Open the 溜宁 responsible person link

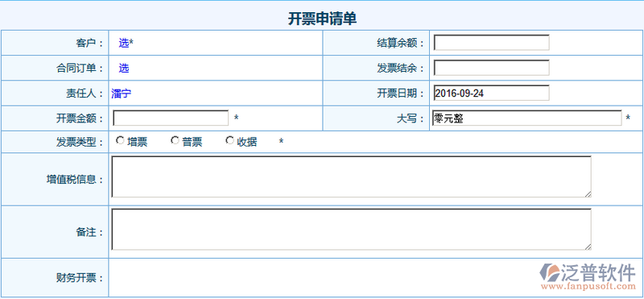pyautogui.click(x=122, y=93)
